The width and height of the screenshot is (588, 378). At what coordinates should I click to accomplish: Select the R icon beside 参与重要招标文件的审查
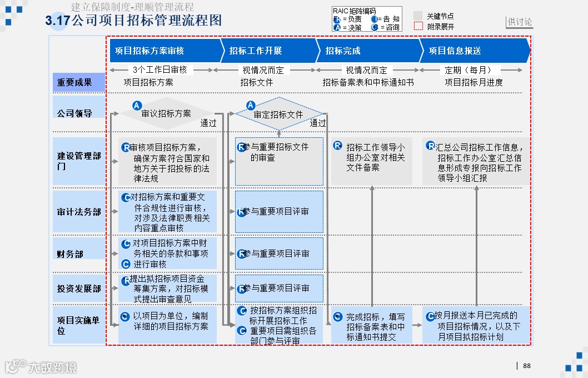241,147
